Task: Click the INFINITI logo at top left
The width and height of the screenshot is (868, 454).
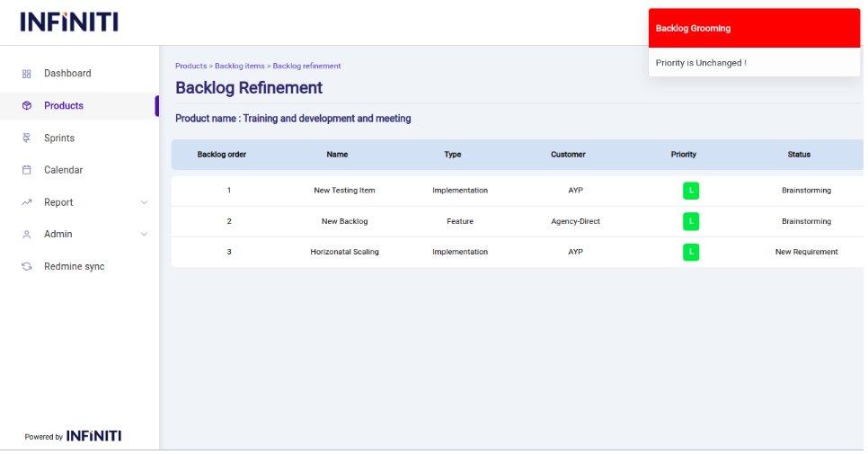Action: click(69, 22)
